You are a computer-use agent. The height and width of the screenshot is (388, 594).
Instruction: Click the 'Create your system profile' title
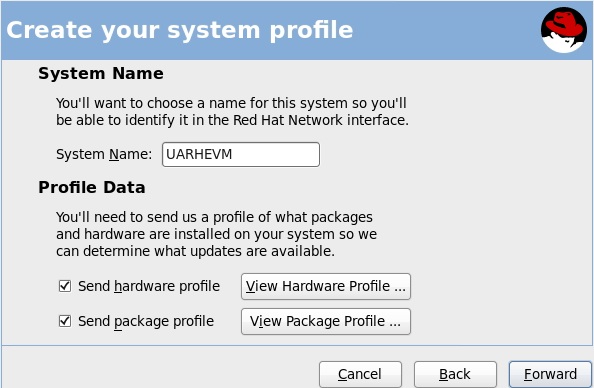click(180, 30)
